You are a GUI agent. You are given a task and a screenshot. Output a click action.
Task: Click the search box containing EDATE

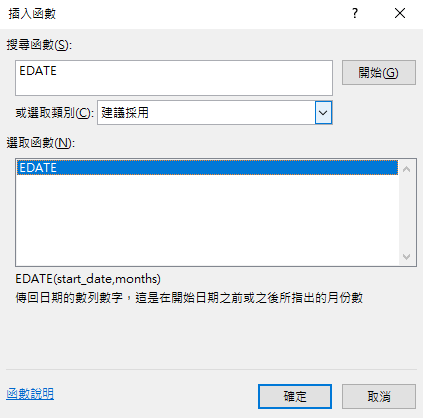[174, 78]
